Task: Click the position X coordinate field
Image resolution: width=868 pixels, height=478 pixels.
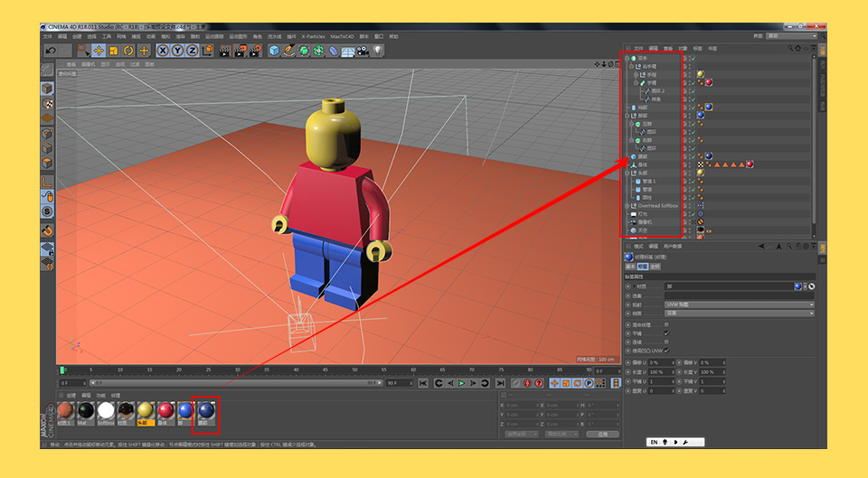Action: (521, 406)
